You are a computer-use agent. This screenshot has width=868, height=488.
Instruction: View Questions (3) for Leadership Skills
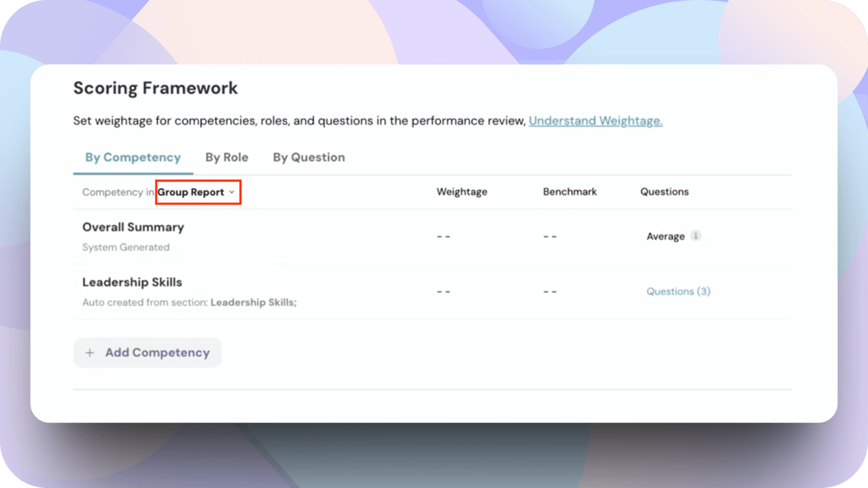coord(678,291)
